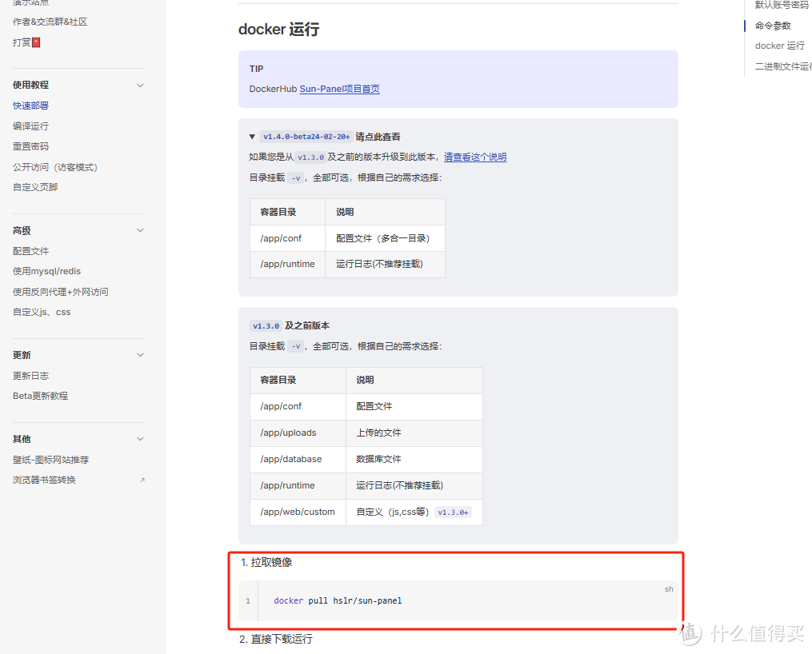Open Beta更新教程 sidebar page
This screenshot has width=812, height=654.
[x=40, y=396]
